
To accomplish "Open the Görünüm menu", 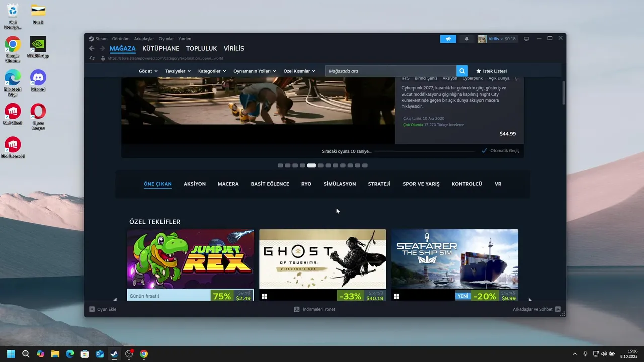I will coord(121,39).
